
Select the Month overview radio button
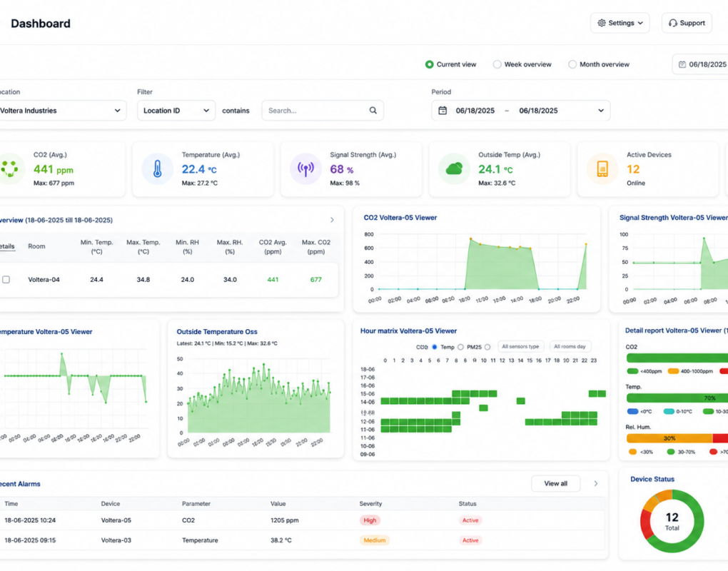click(x=572, y=64)
